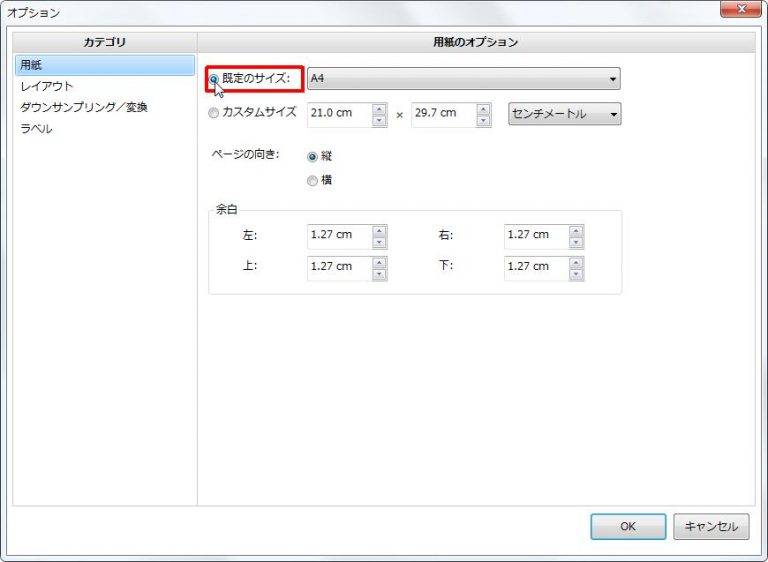Click the OK button
The height and width of the screenshot is (562, 768).
[x=627, y=527]
